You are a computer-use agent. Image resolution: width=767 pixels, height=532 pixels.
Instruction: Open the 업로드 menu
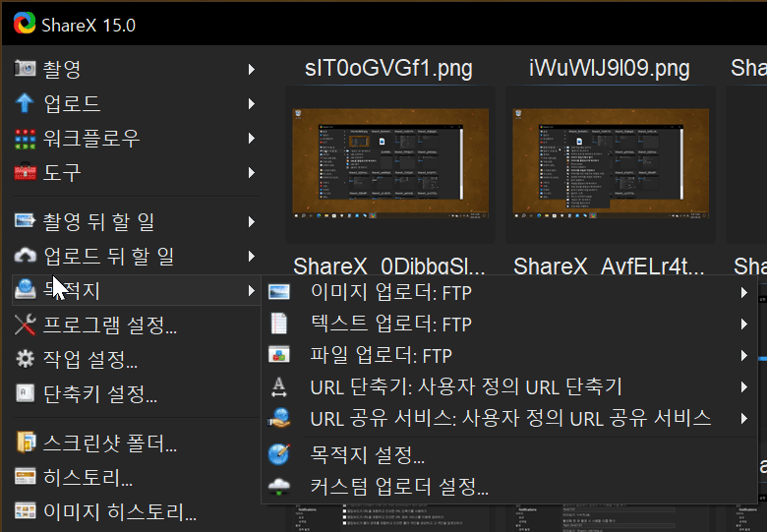[x=136, y=103]
